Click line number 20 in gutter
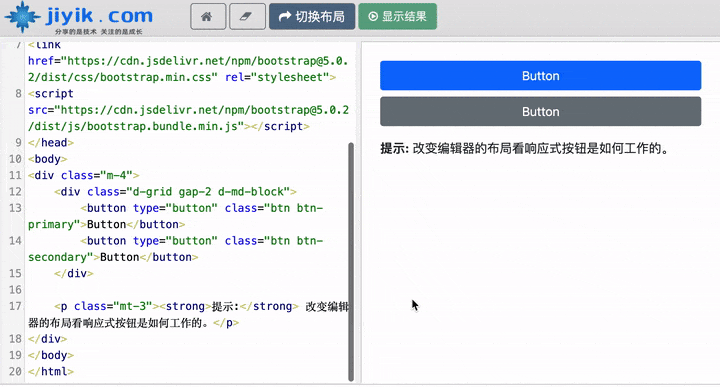 point(15,371)
